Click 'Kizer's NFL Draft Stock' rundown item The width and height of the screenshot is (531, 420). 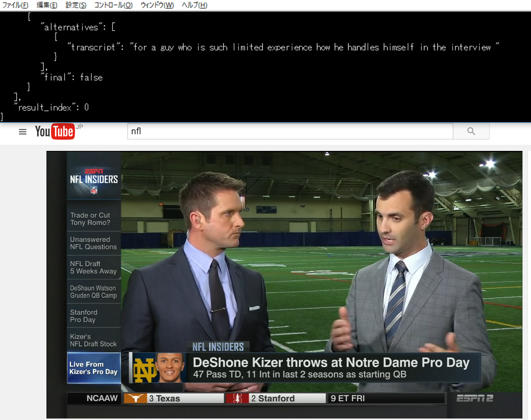tap(94, 340)
